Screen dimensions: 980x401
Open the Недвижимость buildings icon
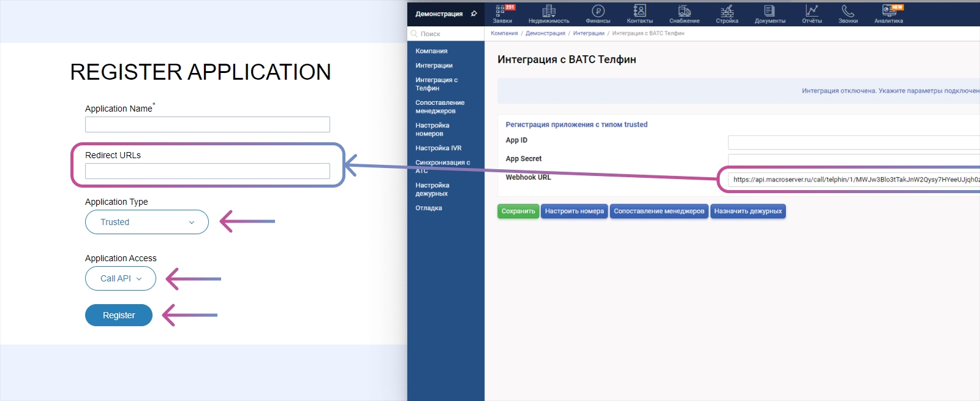click(x=549, y=11)
